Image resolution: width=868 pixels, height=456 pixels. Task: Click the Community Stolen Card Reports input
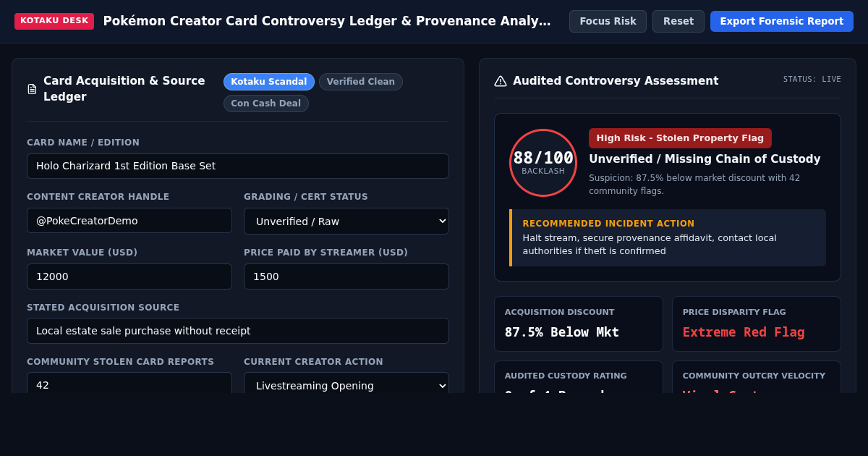tap(129, 383)
